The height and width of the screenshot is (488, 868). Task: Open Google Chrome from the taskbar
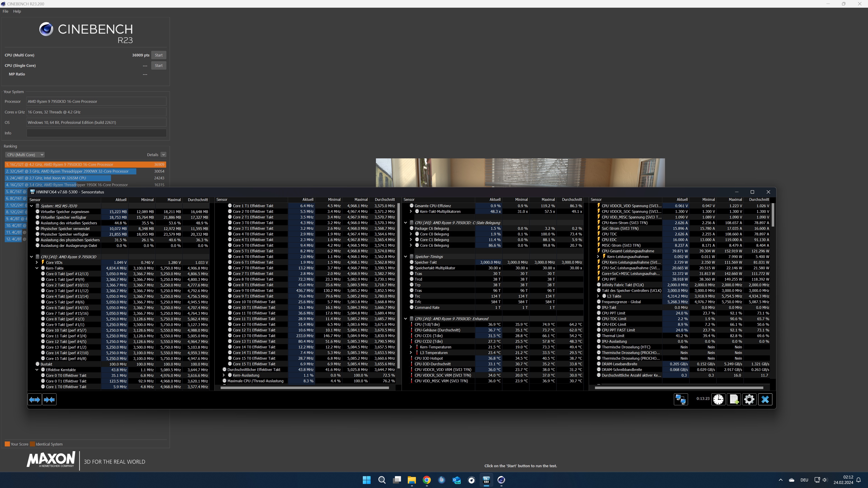click(x=427, y=480)
